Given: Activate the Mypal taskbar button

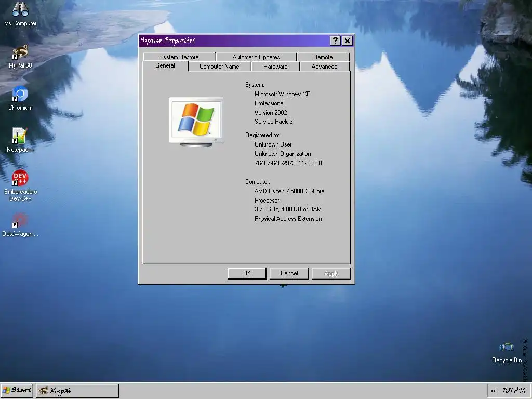Looking at the screenshot, I should 77,391.
